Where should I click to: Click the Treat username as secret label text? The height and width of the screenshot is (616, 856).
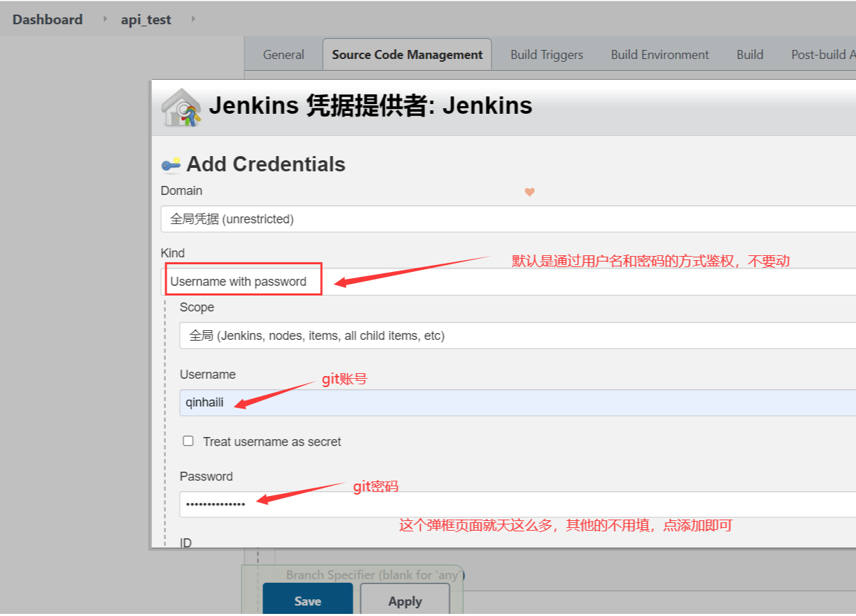pos(272,442)
